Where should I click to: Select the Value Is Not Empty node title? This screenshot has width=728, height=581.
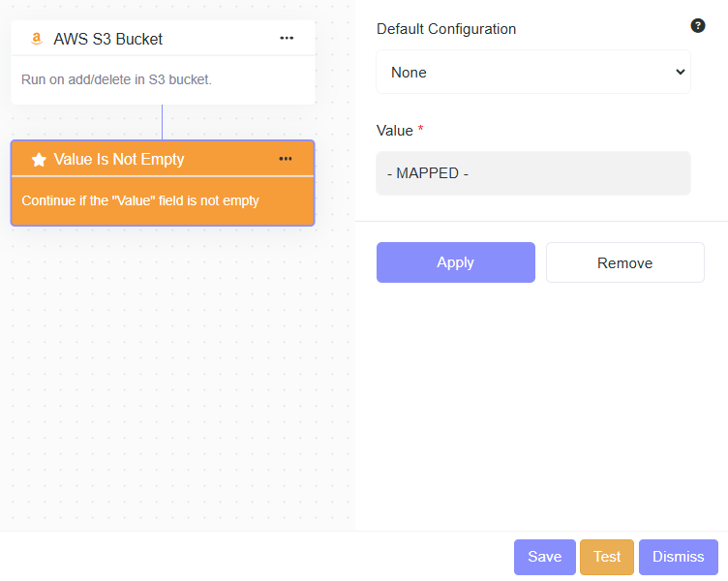(x=118, y=160)
